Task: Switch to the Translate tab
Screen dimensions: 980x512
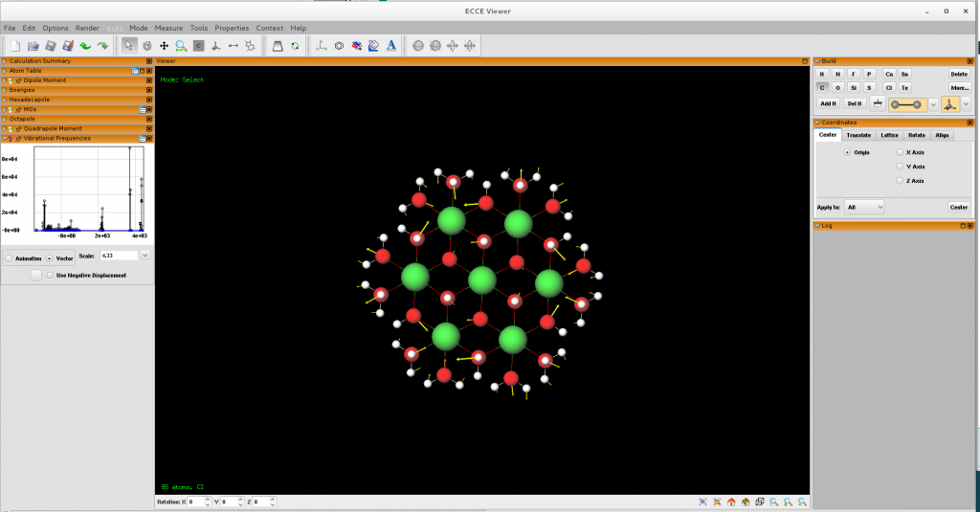Action: click(x=857, y=135)
